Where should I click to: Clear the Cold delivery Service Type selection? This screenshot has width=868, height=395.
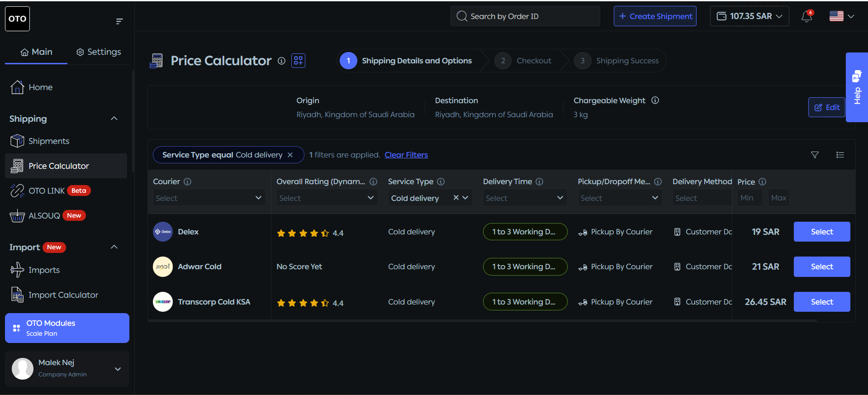456,197
